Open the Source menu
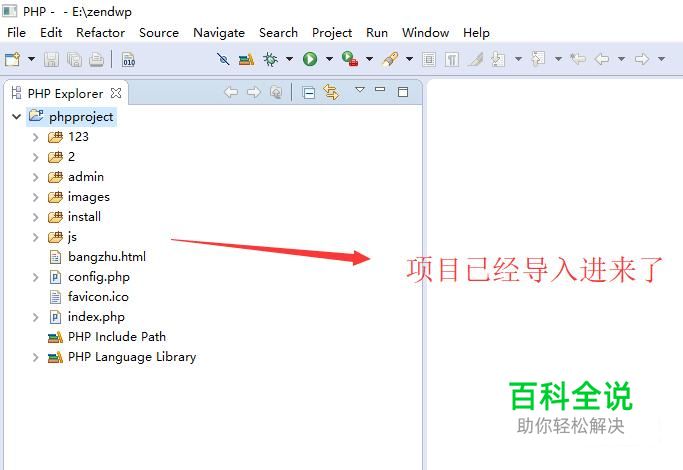683x470 pixels. click(159, 33)
